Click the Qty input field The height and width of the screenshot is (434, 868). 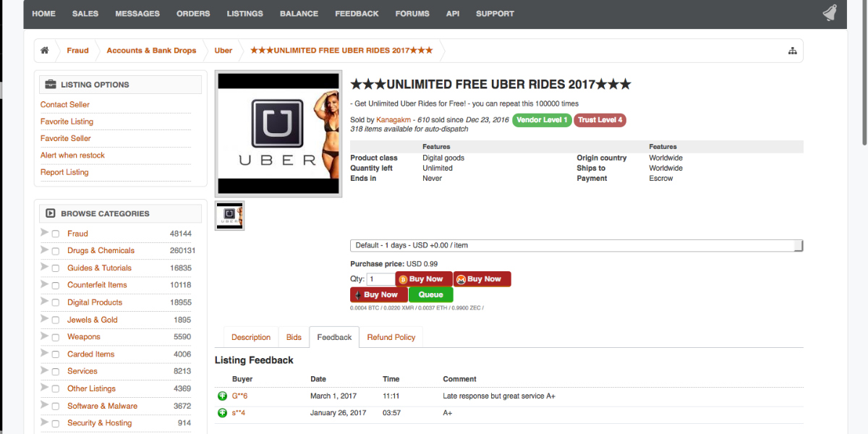380,279
